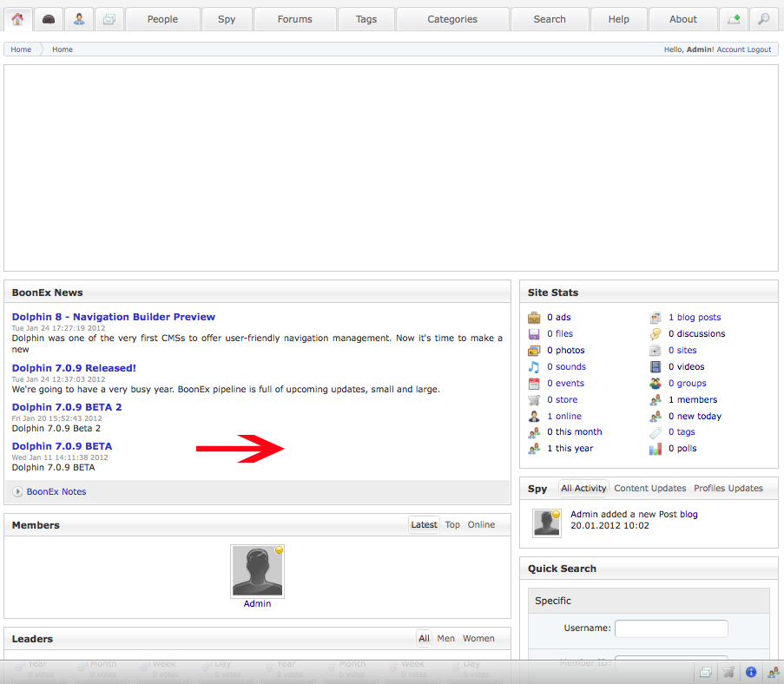Click the 1 blog posts stat link
This screenshot has width=784, height=684.
[694, 318]
